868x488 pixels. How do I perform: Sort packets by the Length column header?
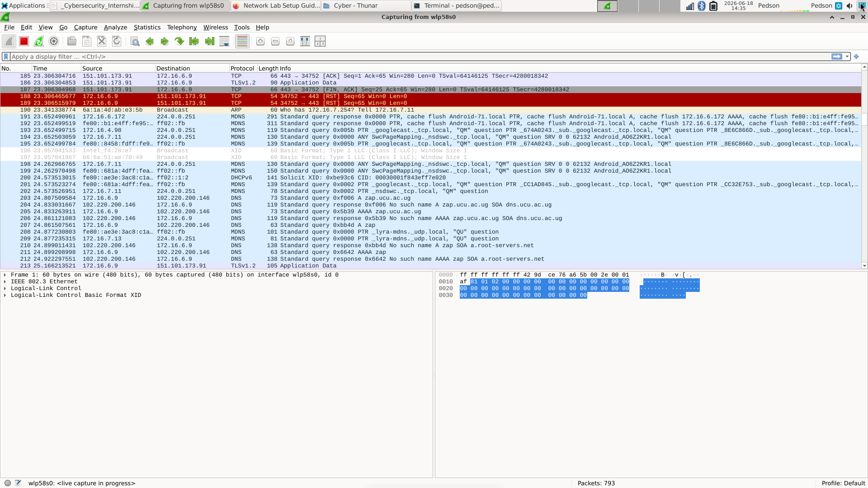[x=268, y=68]
